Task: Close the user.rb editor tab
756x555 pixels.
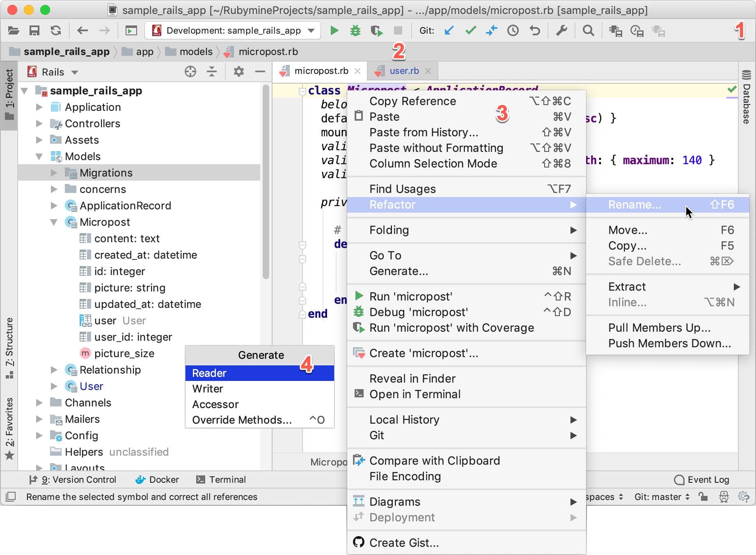Action: coord(428,71)
